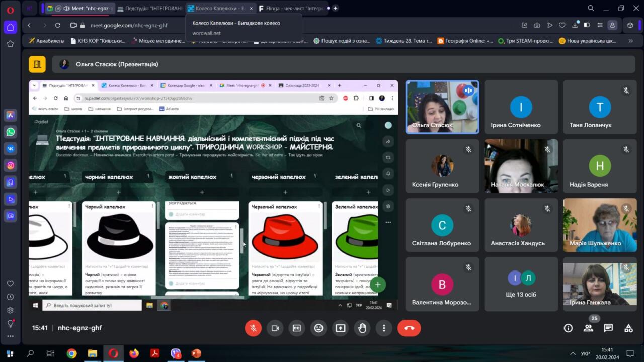Image resolution: width=644 pixels, height=362 pixels.
Task: Click the present screen button
Action: 341,328
